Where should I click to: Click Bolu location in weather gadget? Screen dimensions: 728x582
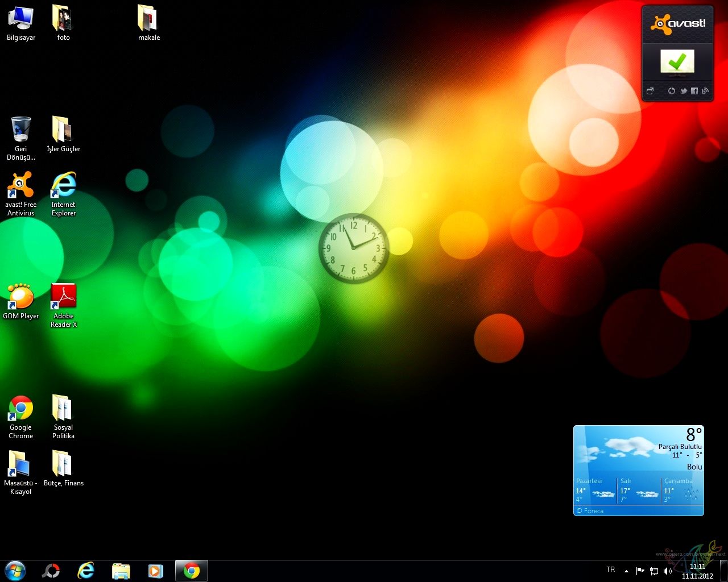coord(694,467)
